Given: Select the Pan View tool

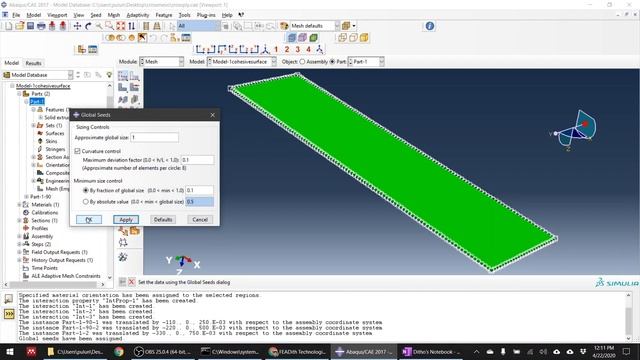Looking at the screenshot, I should click(x=77, y=26).
